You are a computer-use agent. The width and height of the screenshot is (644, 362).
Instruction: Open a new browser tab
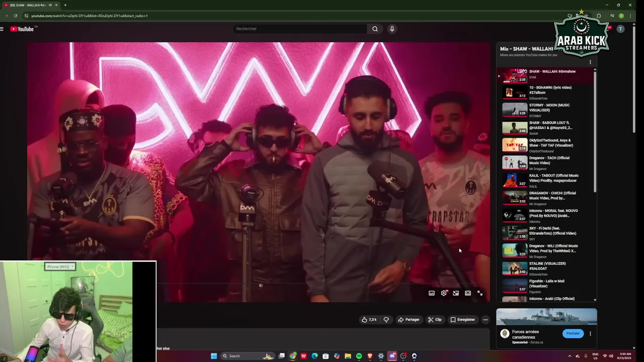(65, 5)
